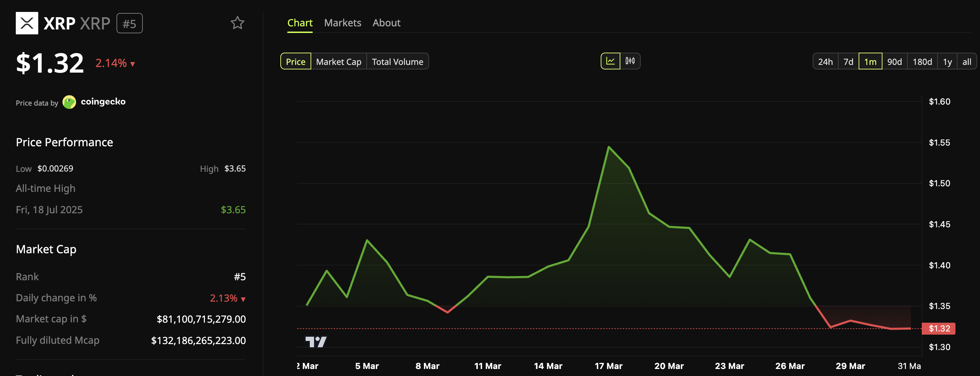Select the Price data toggle
This screenshot has height=376, width=980.
[x=295, y=61]
